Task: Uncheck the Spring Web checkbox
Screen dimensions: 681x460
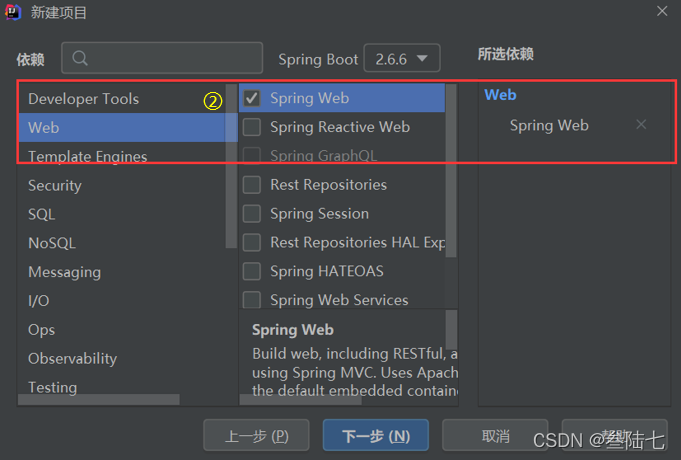Action: (x=252, y=98)
